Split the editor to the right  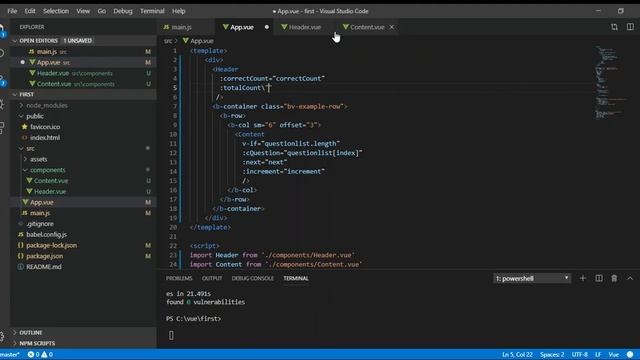(630, 27)
